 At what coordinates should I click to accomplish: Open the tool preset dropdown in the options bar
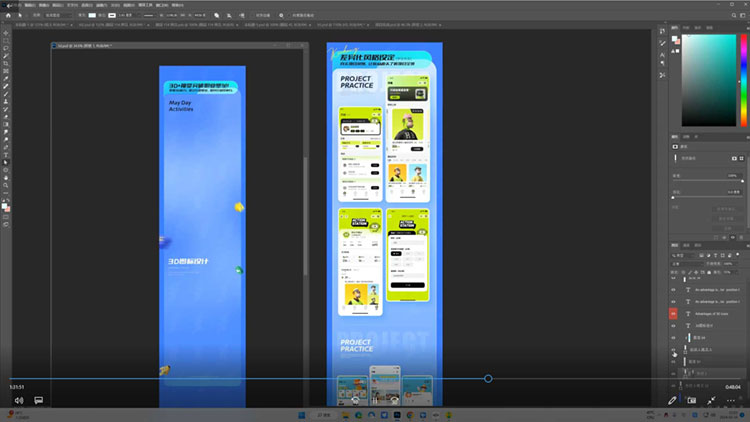(x=22, y=16)
